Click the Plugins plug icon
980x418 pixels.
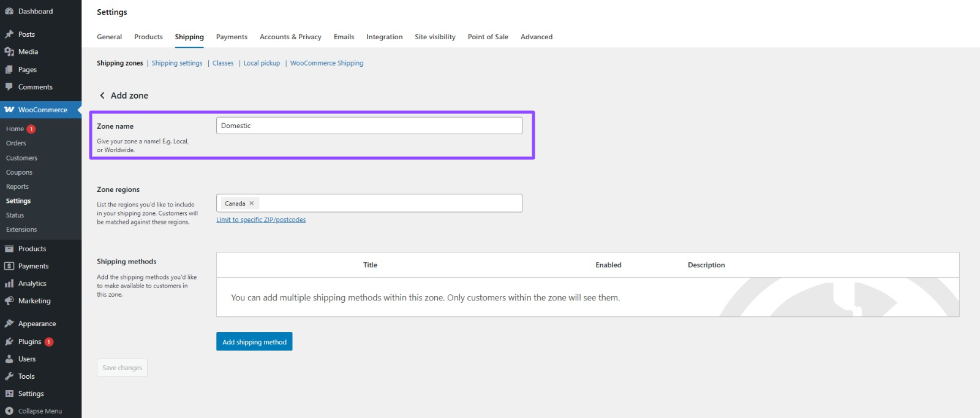tap(9, 341)
